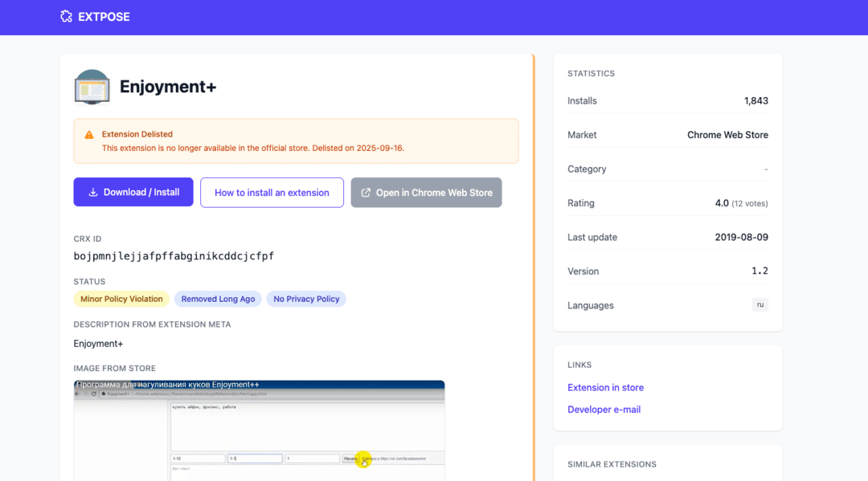
Task: Click the EXTPOSE brand name in header
Action: click(x=104, y=17)
